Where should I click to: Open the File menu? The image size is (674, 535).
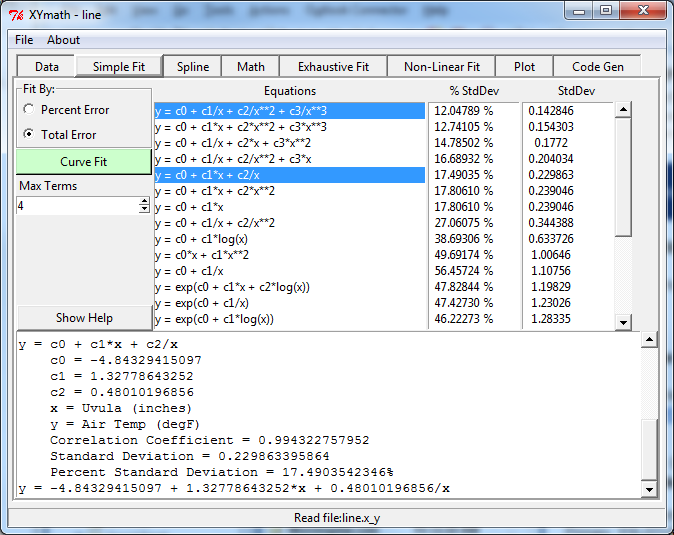(24, 40)
